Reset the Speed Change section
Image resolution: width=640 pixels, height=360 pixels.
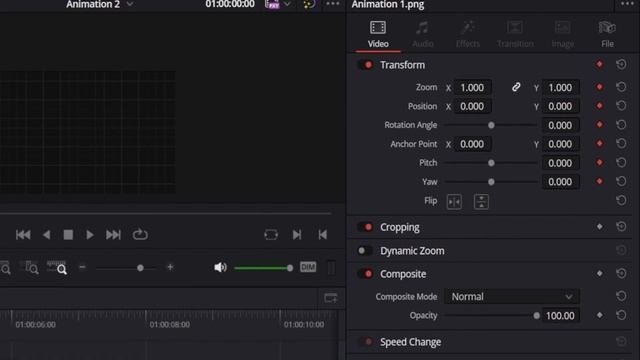point(621,341)
